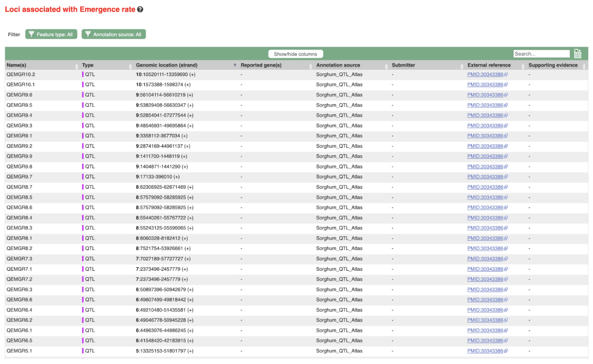The width and height of the screenshot is (593, 364).
Task: Click external link icon in QEMGR9.9 row
Action: pyautogui.click(x=505, y=156)
